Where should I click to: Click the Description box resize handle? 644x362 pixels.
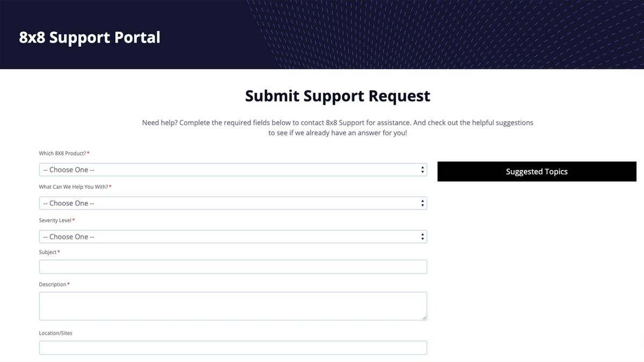pyautogui.click(x=424, y=317)
